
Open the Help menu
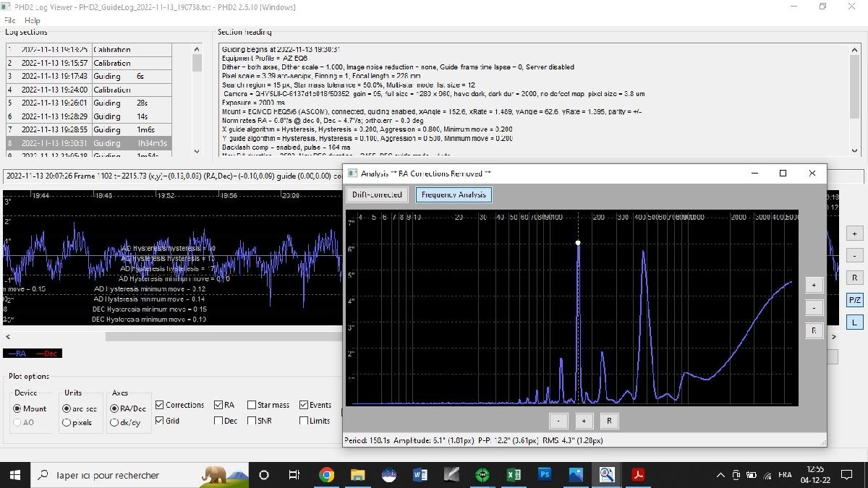[33, 21]
